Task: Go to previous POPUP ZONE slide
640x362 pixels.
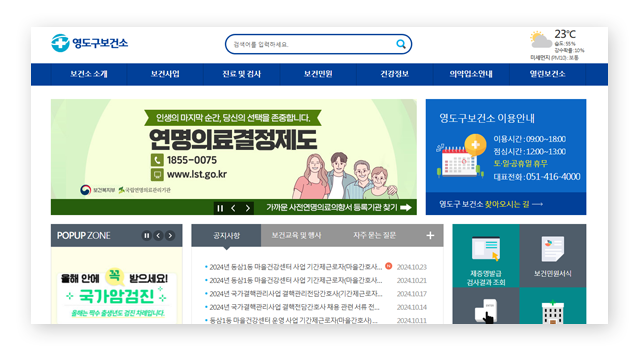Action: (158, 235)
